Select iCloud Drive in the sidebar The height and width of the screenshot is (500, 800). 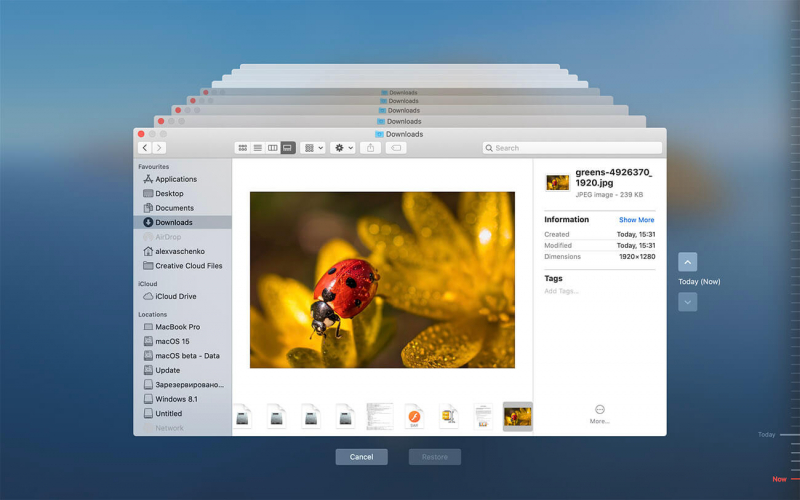pos(175,296)
